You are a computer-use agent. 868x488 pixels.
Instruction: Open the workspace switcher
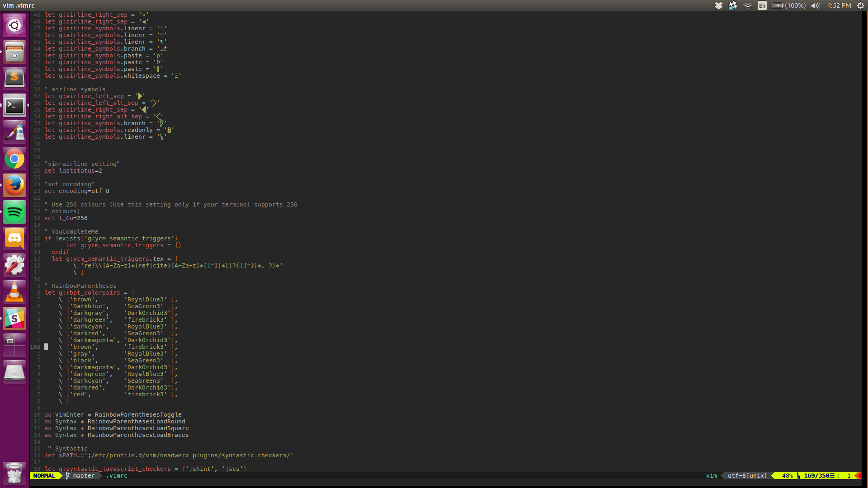pyautogui.click(x=14, y=346)
